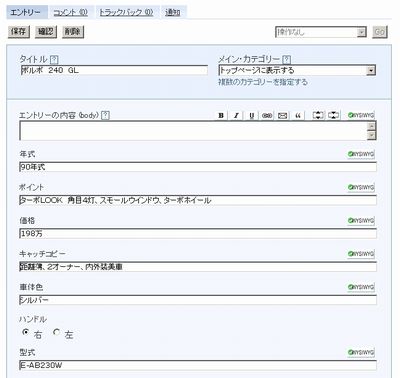
Task: Toggle italic formatting in body toolbar
Action: 236,115
